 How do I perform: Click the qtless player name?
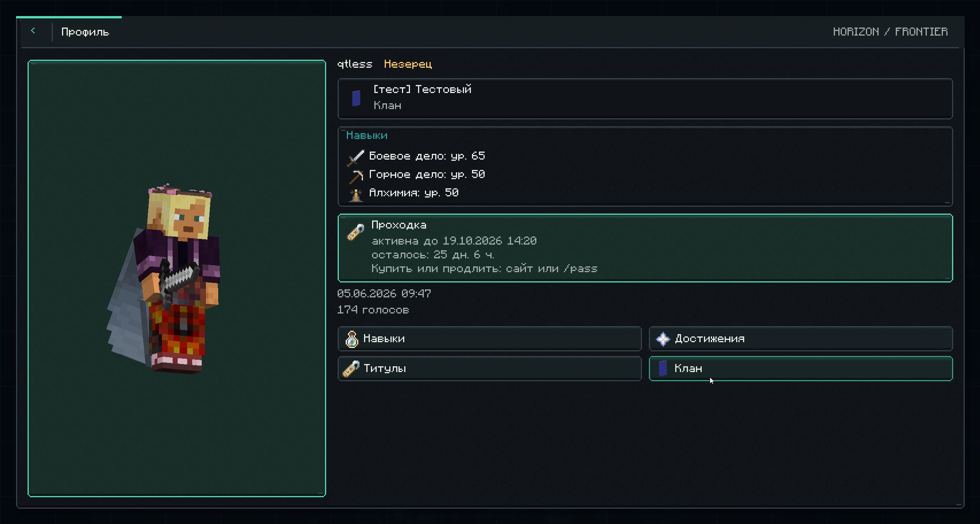[x=354, y=64]
